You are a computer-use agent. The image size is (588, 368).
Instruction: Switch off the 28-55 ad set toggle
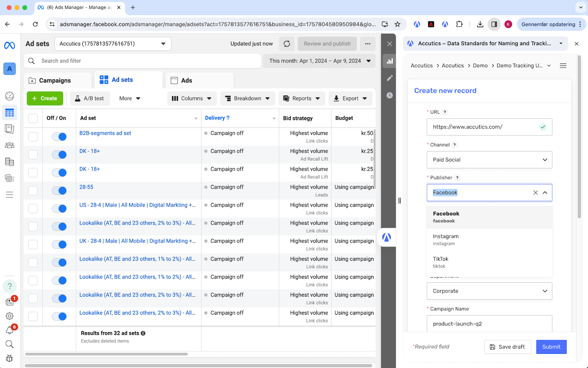coord(59,190)
